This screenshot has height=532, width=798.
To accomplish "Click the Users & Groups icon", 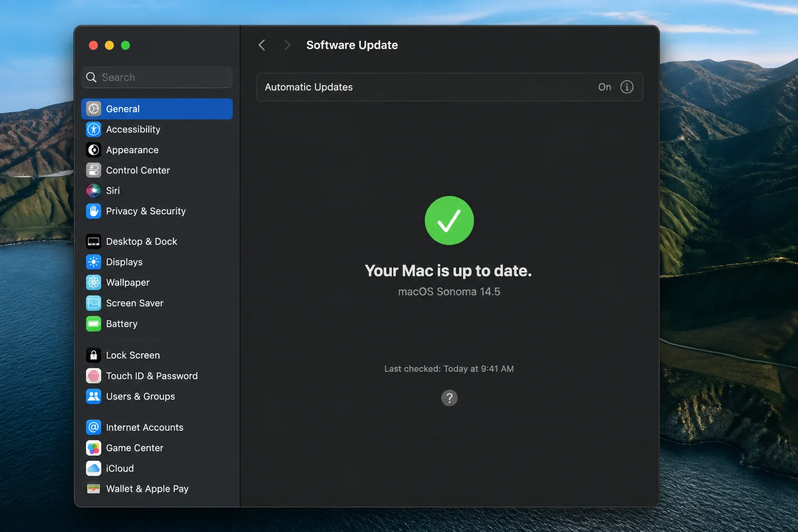I will click(x=94, y=396).
